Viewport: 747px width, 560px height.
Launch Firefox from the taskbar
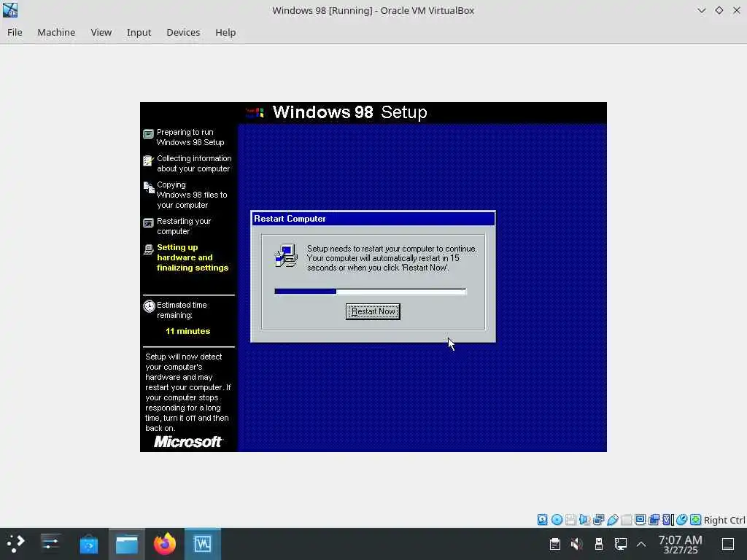pos(165,543)
